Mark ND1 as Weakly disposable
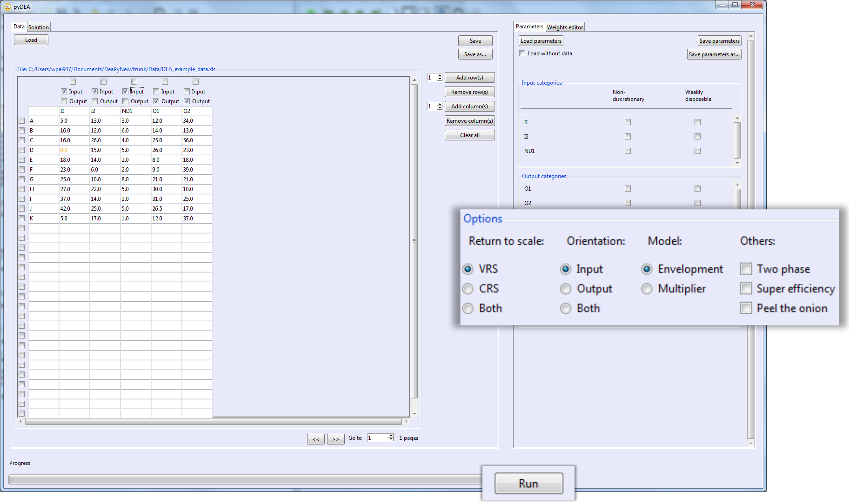This screenshot has width=849, height=504. tap(698, 151)
